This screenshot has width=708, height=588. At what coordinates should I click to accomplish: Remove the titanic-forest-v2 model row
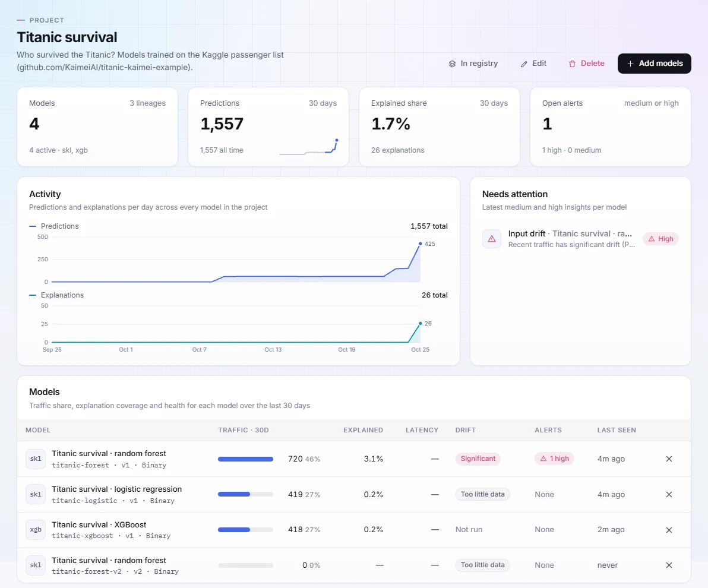(669, 565)
